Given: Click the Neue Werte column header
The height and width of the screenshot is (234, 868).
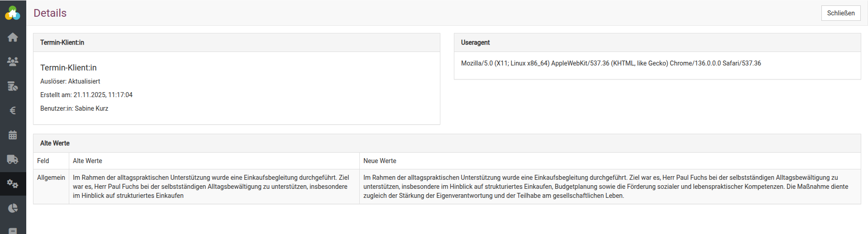Looking at the screenshot, I should point(380,161).
